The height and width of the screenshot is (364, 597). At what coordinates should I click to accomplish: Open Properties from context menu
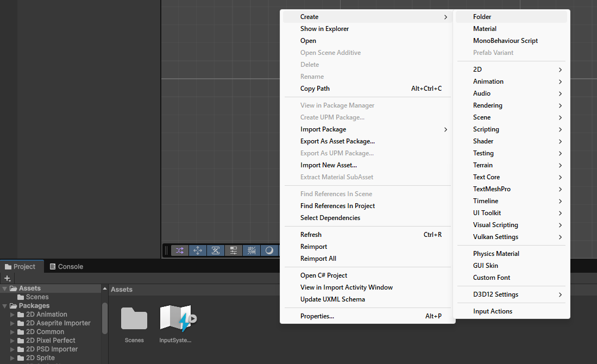coord(367,316)
